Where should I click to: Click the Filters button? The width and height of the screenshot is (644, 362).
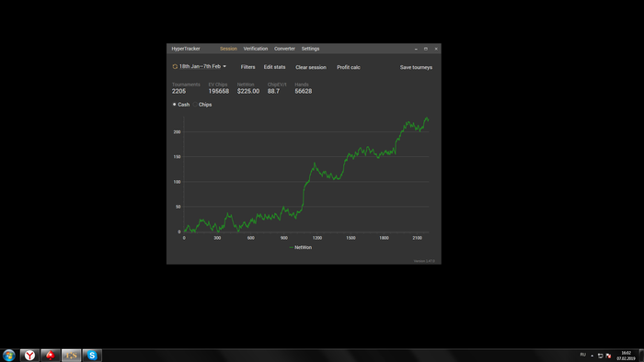(247, 67)
